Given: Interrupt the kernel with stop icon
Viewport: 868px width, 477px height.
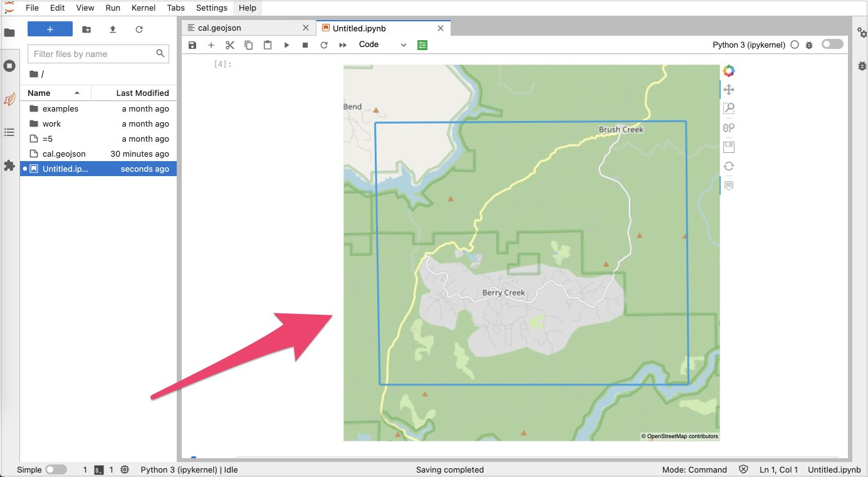Looking at the screenshot, I should pos(305,45).
